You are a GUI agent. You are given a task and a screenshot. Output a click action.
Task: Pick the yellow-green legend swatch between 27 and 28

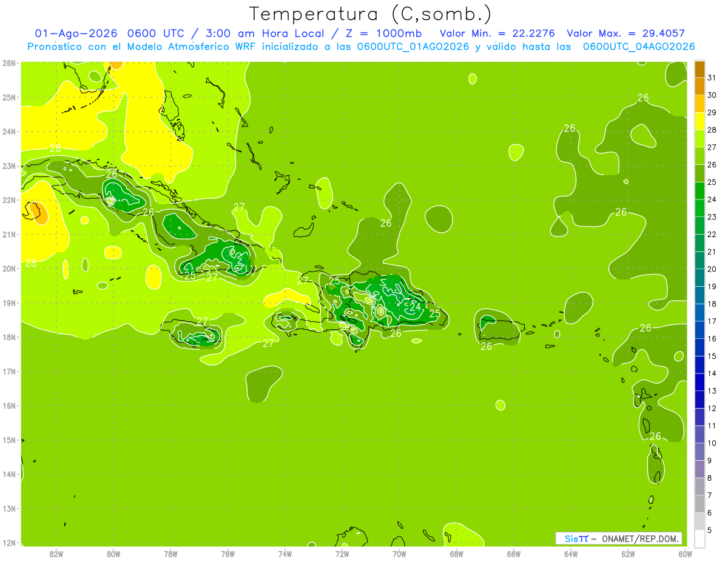(x=699, y=139)
